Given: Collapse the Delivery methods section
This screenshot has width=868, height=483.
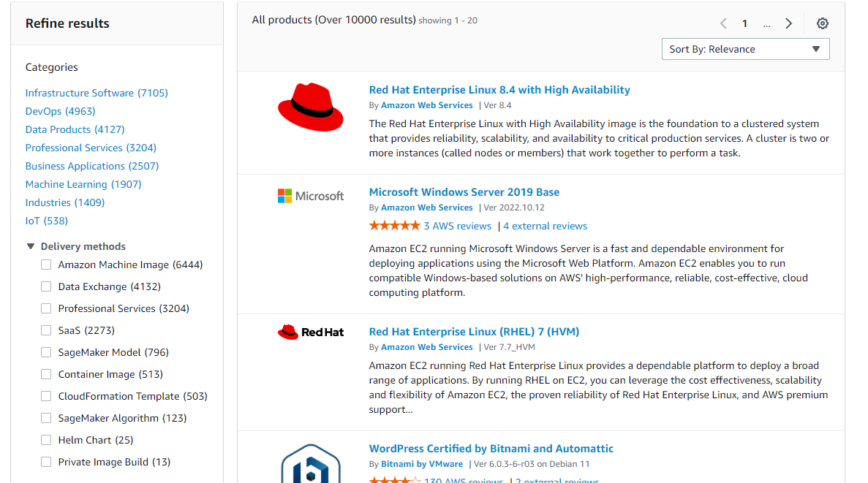Looking at the screenshot, I should [31, 246].
